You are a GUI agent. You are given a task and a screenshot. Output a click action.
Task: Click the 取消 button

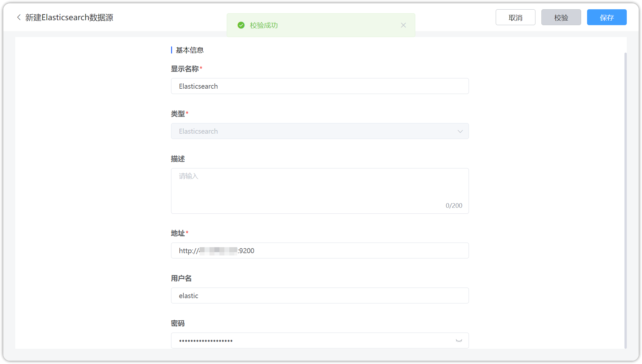point(515,17)
